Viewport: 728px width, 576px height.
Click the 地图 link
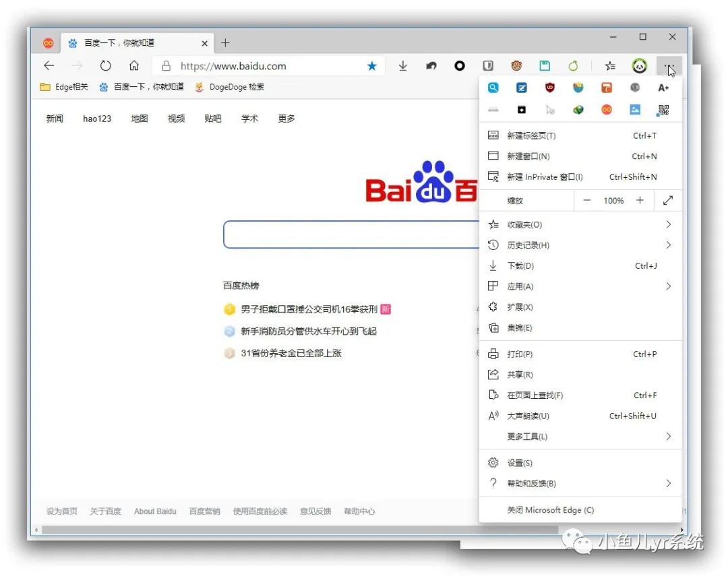[140, 119]
